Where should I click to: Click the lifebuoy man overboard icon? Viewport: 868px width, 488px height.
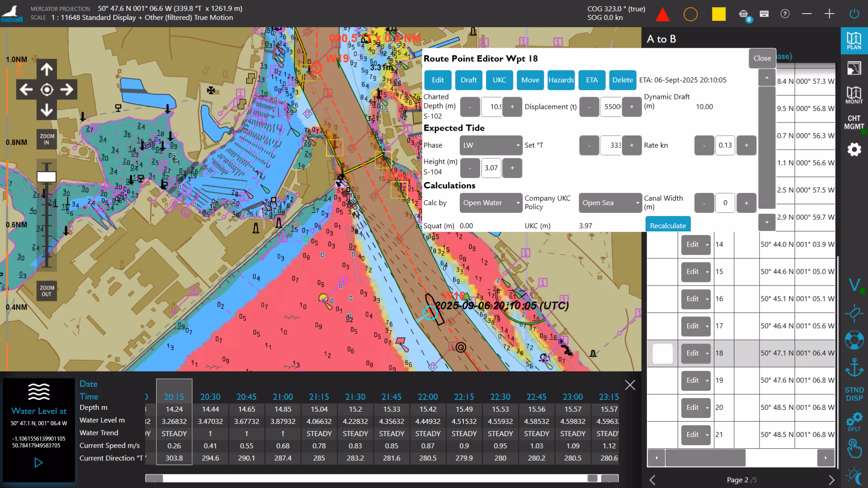point(854,340)
